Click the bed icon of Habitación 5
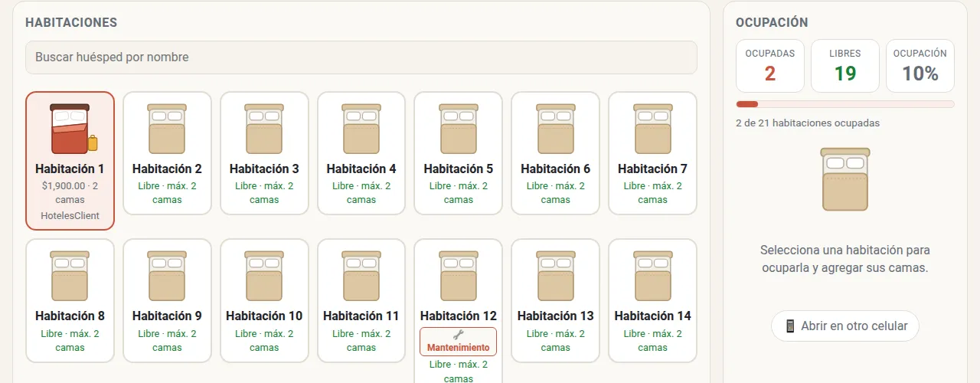 coord(459,129)
